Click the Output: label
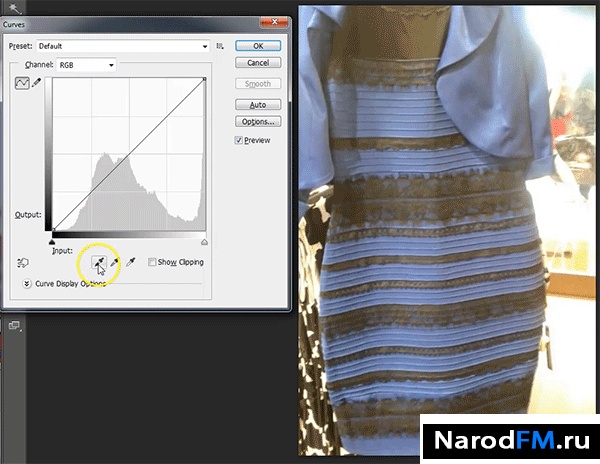This screenshot has width=600, height=464. tap(28, 215)
